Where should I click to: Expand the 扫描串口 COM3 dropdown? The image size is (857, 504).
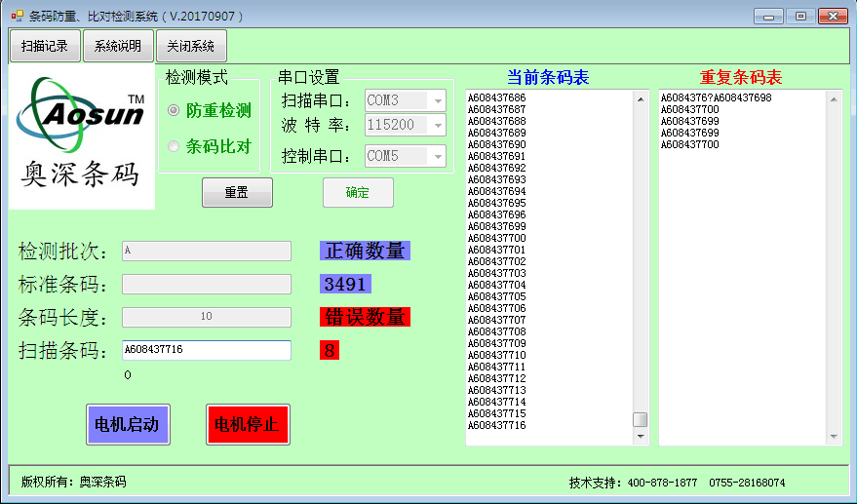pyautogui.click(x=438, y=100)
